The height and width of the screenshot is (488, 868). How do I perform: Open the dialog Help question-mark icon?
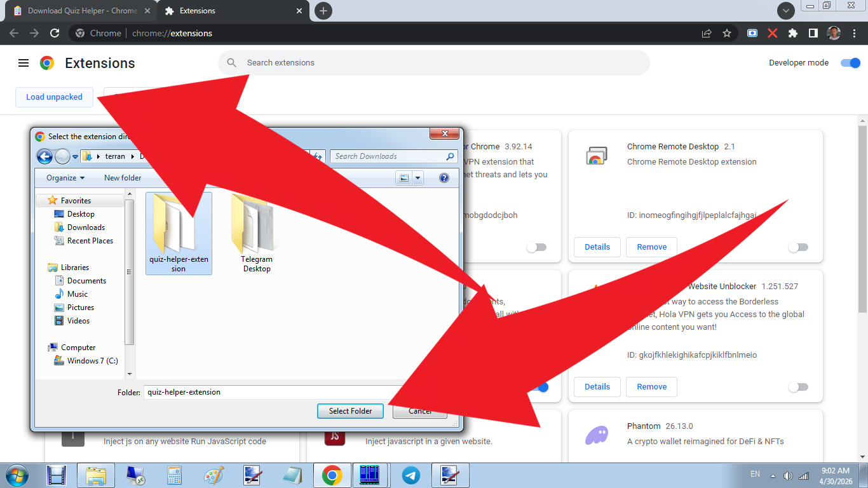pos(444,178)
